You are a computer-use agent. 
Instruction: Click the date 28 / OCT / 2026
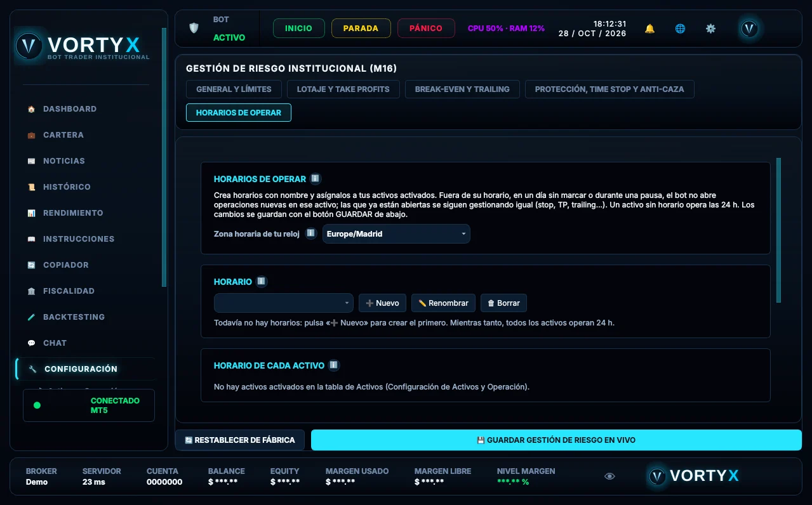pyautogui.click(x=592, y=34)
